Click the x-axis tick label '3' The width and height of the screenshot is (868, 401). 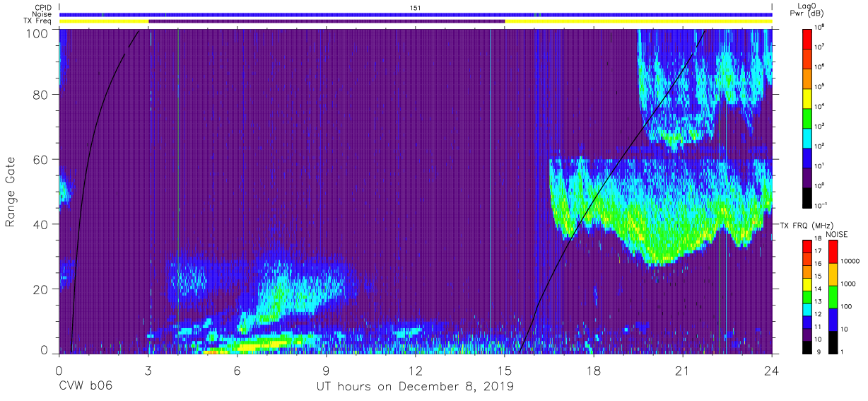pos(148,371)
